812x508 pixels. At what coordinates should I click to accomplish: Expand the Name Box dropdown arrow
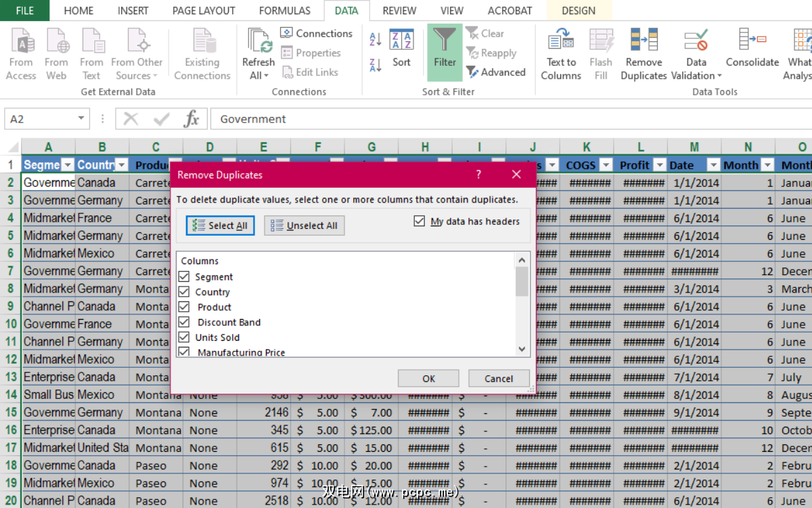(x=81, y=119)
